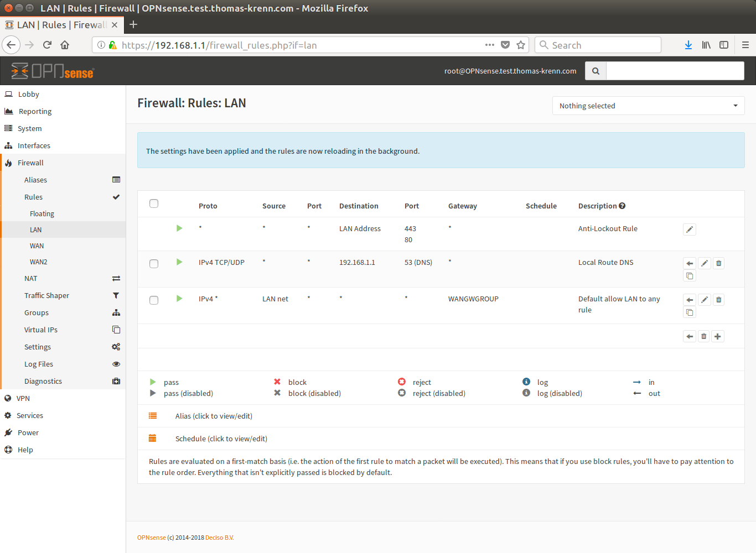Edit the Default allow LAN rule
The width and height of the screenshot is (756, 553).
[704, 300]
